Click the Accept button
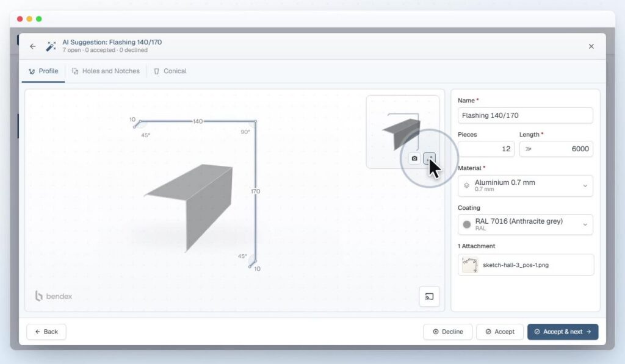This screenshot has height=364, width=625. (500, 332)
